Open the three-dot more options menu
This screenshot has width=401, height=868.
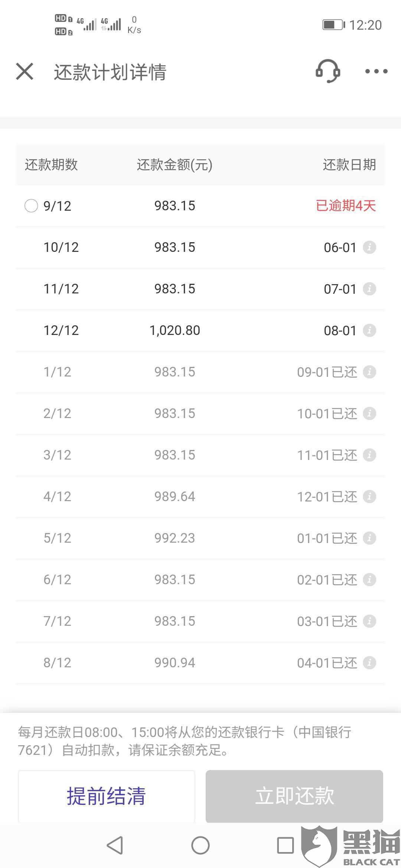pyautogui.click(x=376, y=71)
